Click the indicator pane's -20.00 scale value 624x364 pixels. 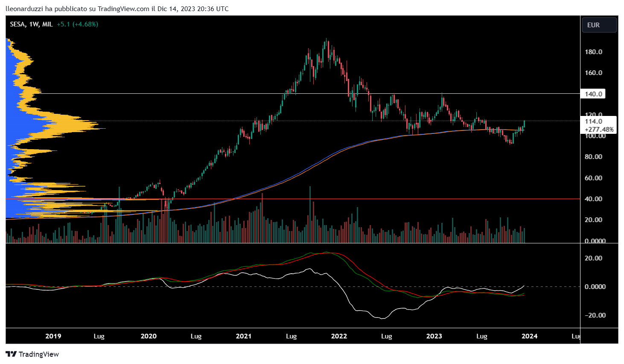(595, 315)
